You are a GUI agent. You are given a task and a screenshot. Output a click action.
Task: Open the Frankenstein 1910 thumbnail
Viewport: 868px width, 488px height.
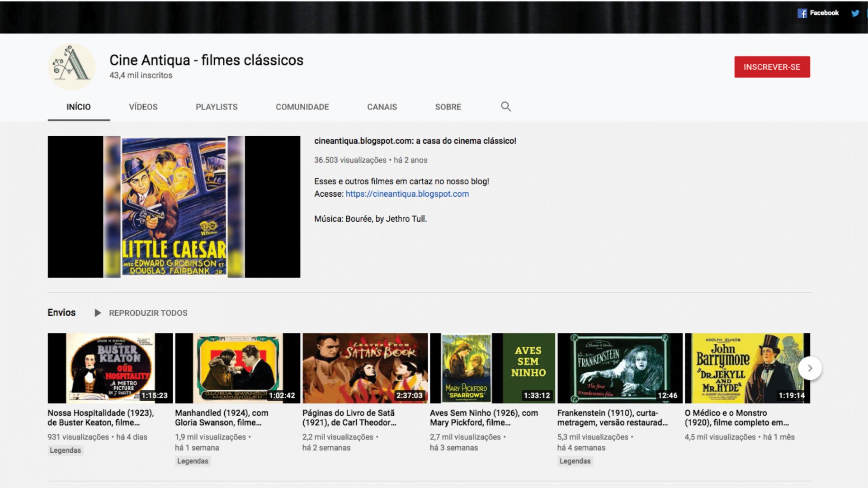620,368
